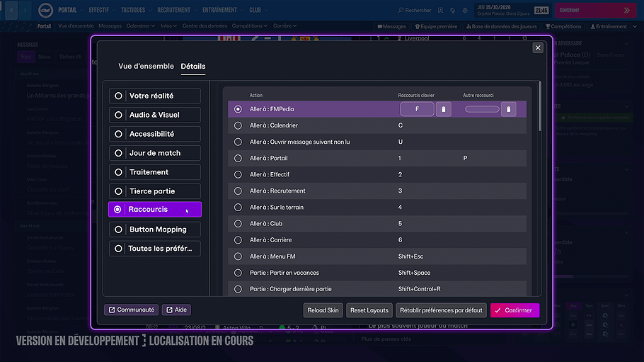The image size is (644, 362).
Task: Click the icon between bookmark and settings gear
Action: coord(453,11)
